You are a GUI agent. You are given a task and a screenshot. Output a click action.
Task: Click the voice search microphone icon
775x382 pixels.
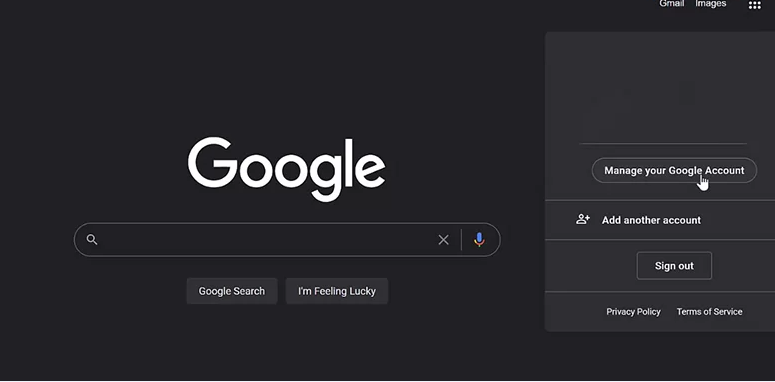479,240
